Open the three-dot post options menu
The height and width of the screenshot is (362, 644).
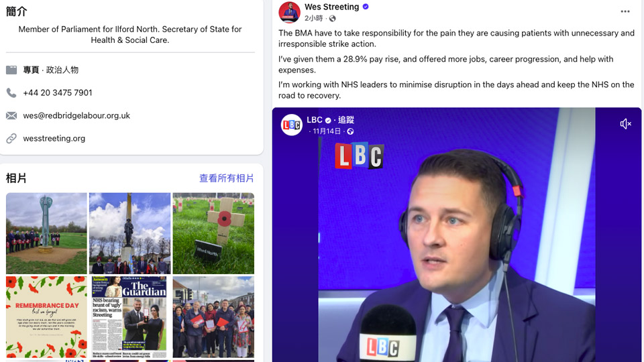(625, 11)
